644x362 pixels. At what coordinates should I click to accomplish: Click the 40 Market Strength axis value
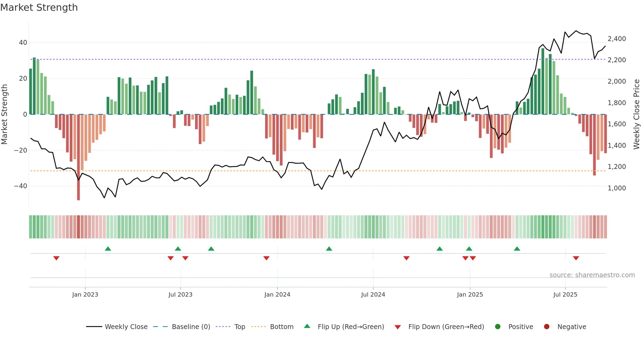[23, 43]
